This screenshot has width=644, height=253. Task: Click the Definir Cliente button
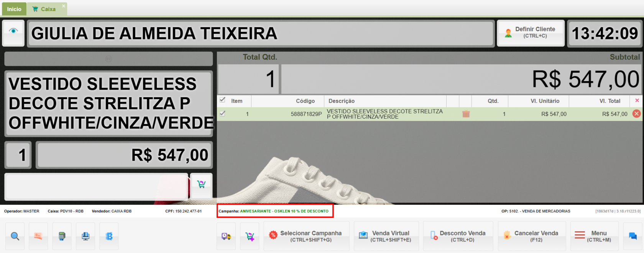531,33
